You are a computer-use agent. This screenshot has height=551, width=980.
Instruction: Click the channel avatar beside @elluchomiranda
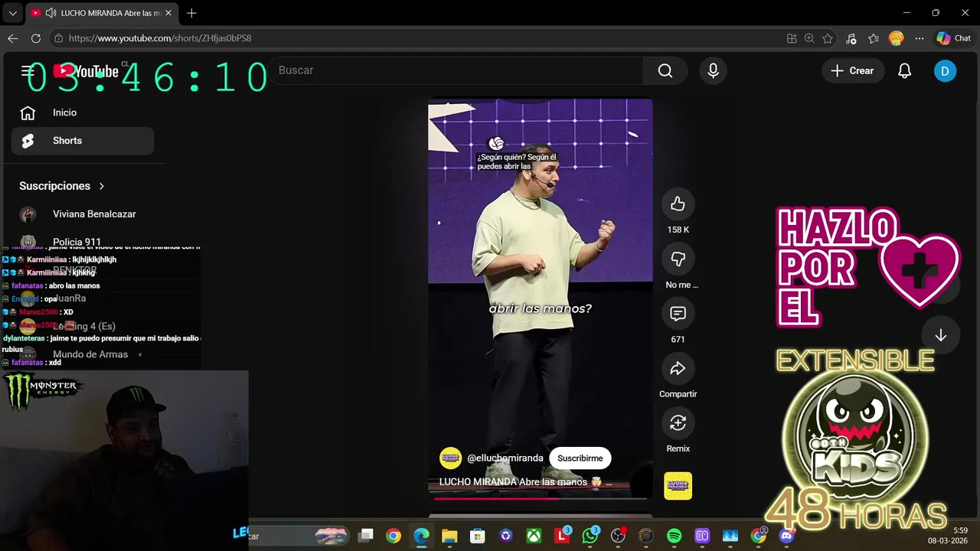tap(450, 458)
